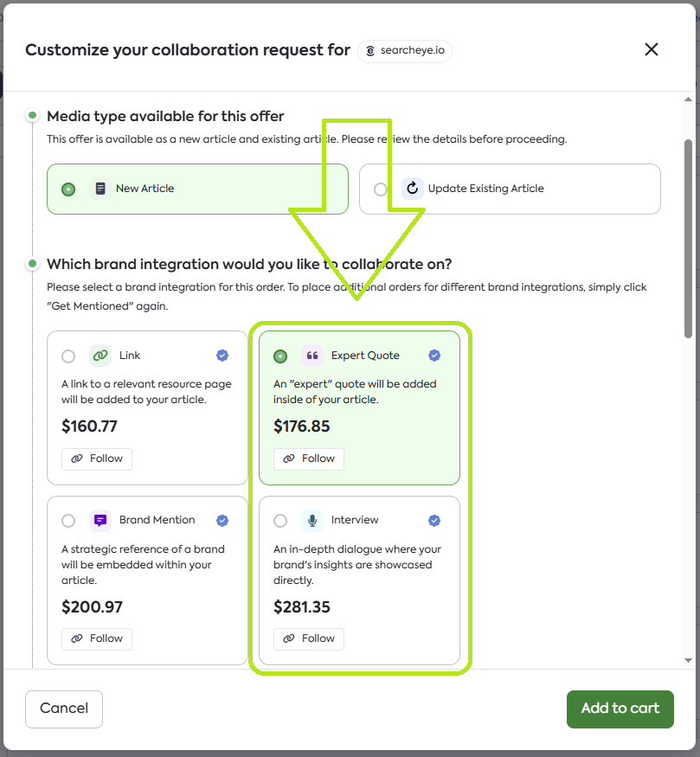
Task: Click verified badge on the Interview card
Action: (434, 520)
